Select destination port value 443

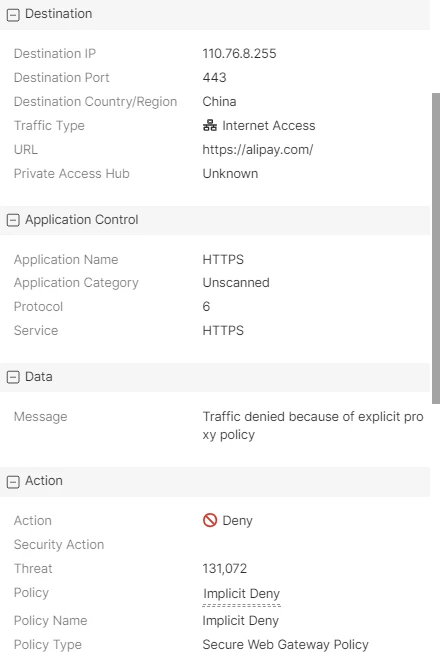tap(214, 77)
